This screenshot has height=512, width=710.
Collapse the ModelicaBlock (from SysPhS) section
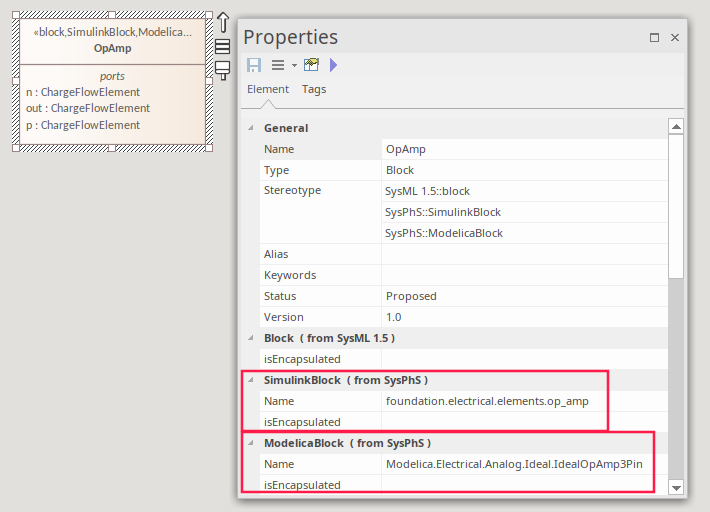click(x=250, y=443)
